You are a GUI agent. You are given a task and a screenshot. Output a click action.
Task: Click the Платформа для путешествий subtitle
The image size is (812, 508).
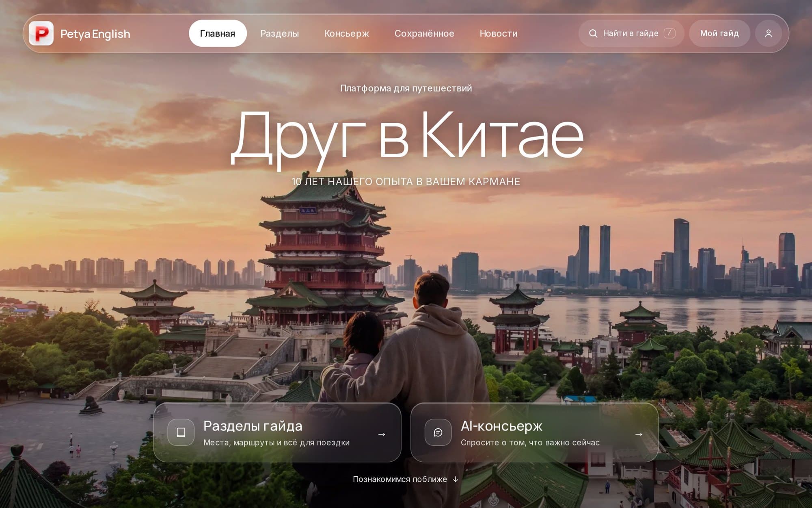click(406, 88)
